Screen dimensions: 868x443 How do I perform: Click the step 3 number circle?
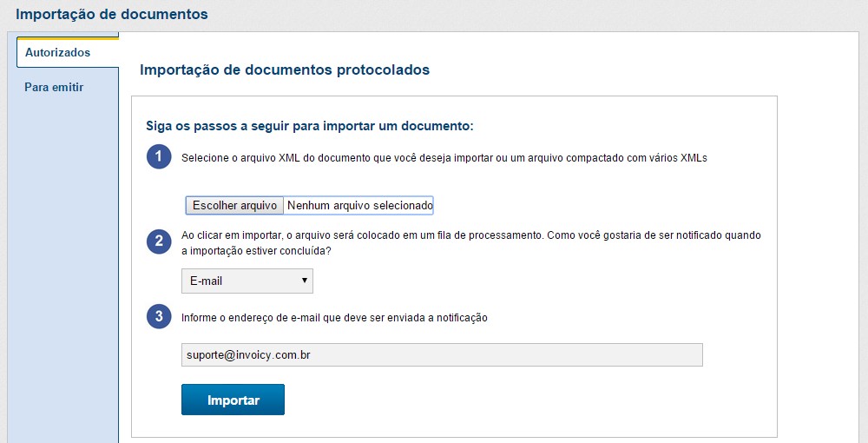[159, 317]
